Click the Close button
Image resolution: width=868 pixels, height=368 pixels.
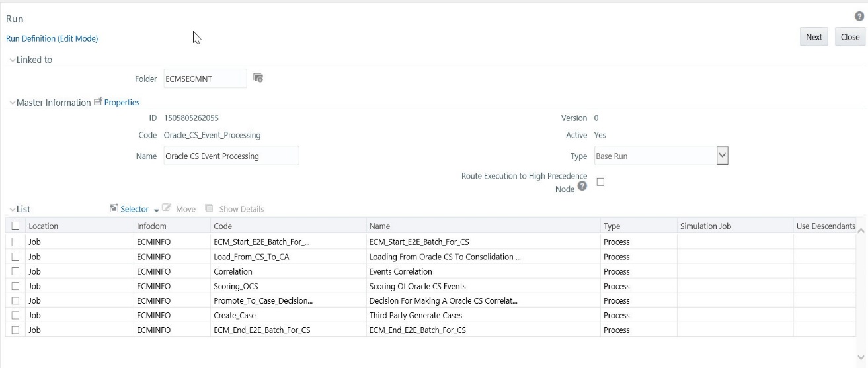[850, 37]
